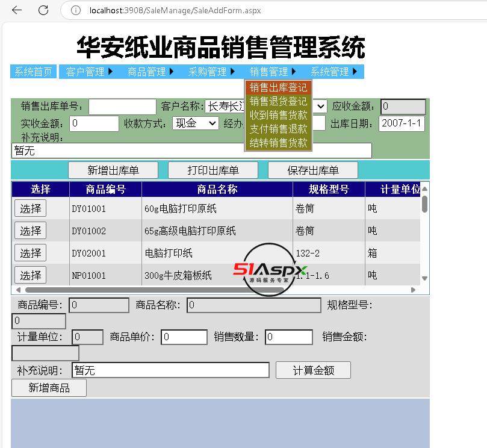Click the 新增商品 button
This screenshot has width=487, height=448.
tap(49, 388)
